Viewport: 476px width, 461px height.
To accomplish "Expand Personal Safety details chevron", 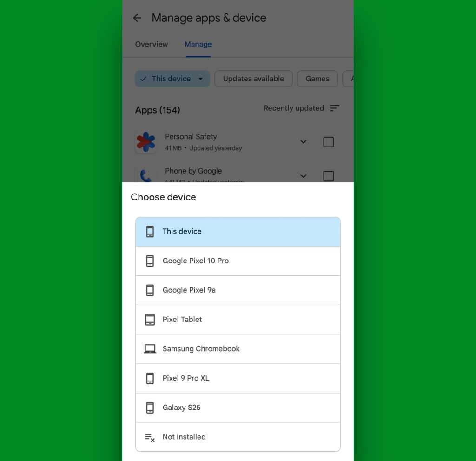I will click(303, 142).
